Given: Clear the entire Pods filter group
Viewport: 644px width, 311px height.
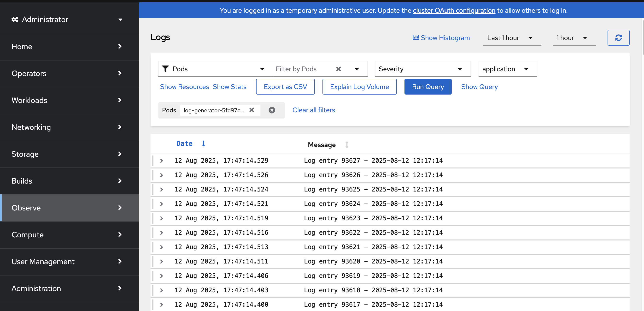Looking at the screenshot, I should (x=272, y=110).
